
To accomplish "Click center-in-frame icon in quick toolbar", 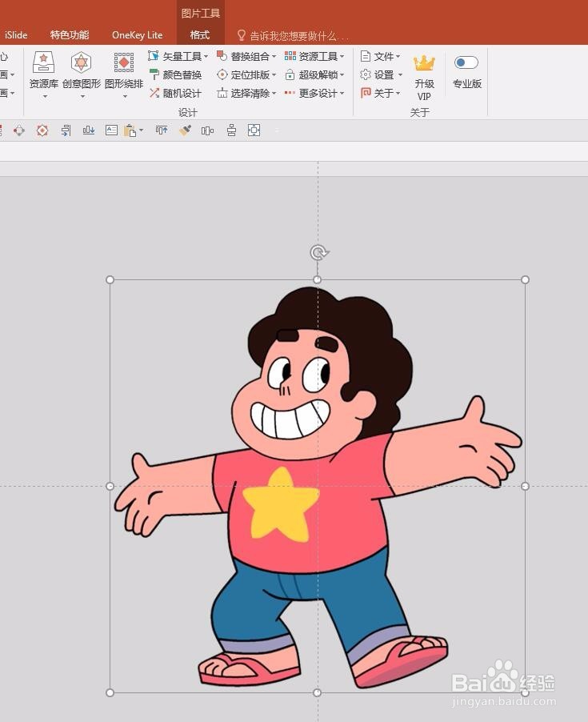I will (x=254, y=130).
